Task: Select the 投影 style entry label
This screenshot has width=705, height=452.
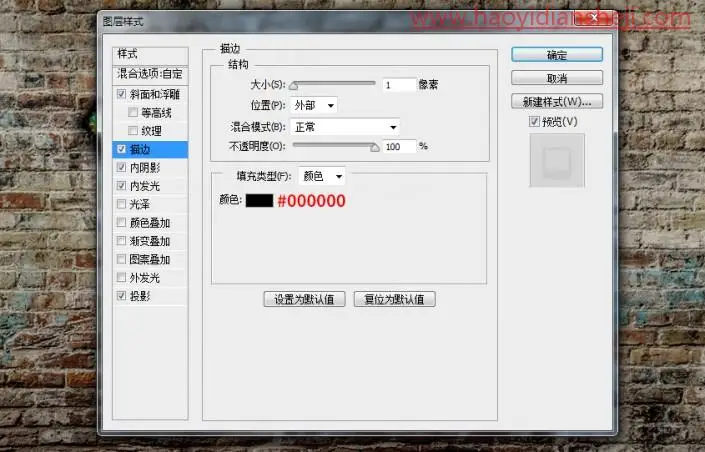Action: tap(140, 296)
